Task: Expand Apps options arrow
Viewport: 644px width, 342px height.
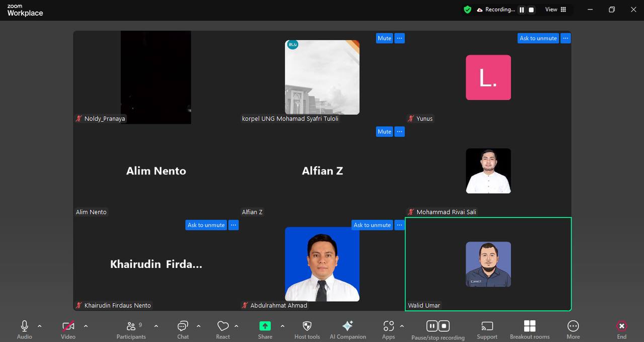Action: pos(401,326)
